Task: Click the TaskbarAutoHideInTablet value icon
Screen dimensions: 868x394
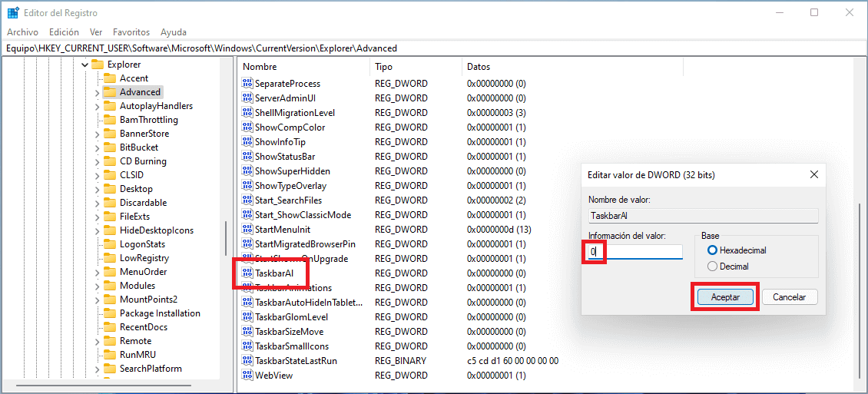Action: click(x=247, y=302)
